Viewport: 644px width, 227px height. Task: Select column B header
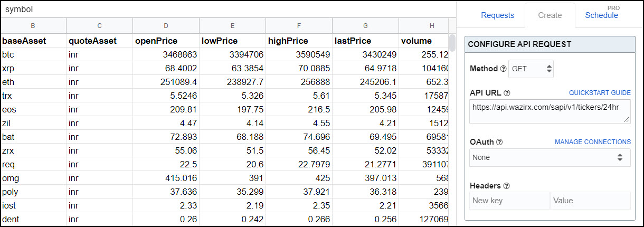tap(33, 25)
